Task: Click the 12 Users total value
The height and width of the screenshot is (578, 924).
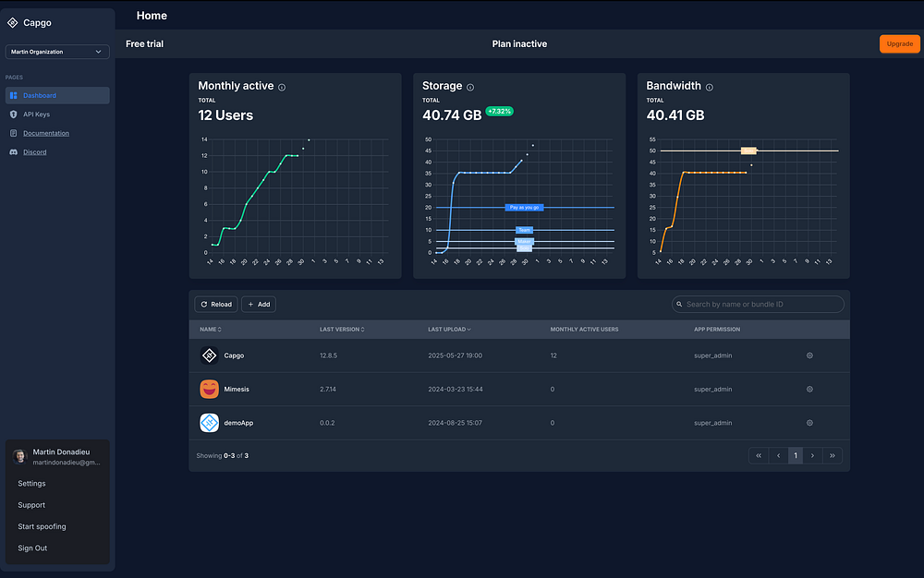Action: coord(225,115)
